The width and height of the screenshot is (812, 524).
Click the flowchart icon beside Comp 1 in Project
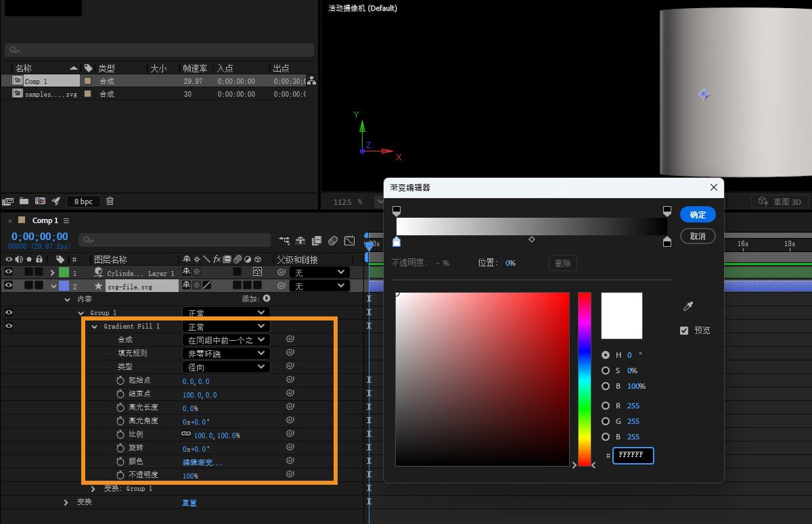311,81
